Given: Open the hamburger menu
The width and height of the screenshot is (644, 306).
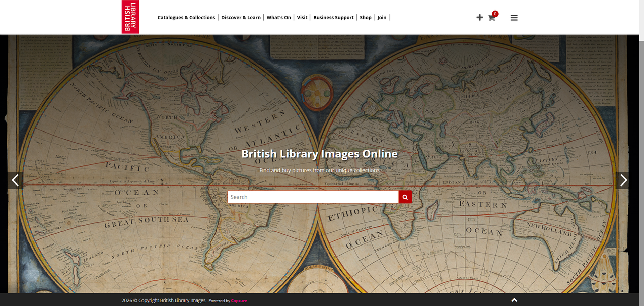Looking at the screenshot, I should tap(514, 18).
